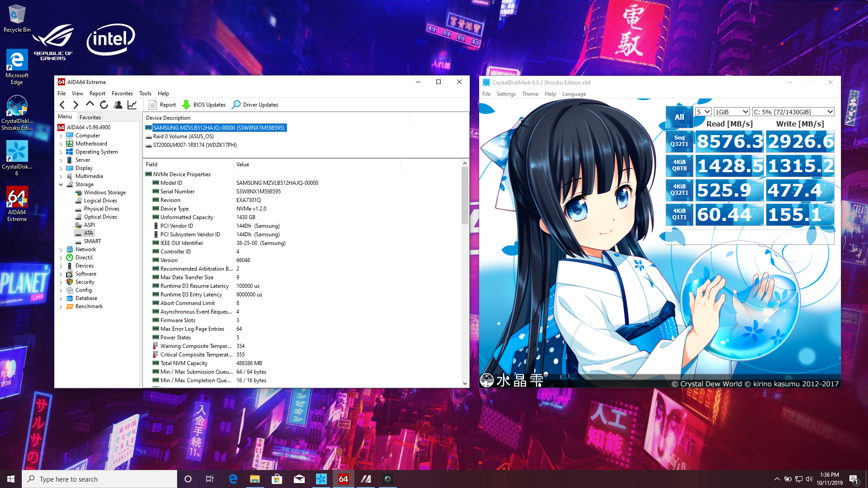Open the AIDA64 graph chart icon
This screenshot has height=488, width=868.
[x=132, y=105]
